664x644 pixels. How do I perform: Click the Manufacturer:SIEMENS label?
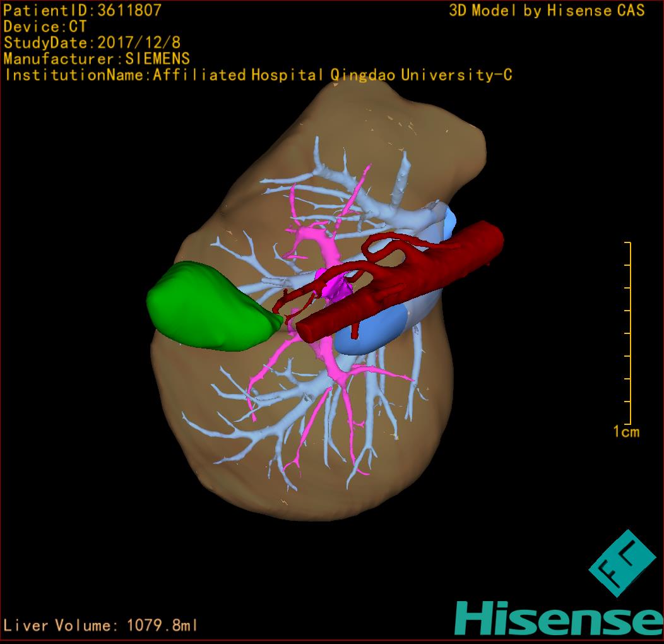[96, 59]
